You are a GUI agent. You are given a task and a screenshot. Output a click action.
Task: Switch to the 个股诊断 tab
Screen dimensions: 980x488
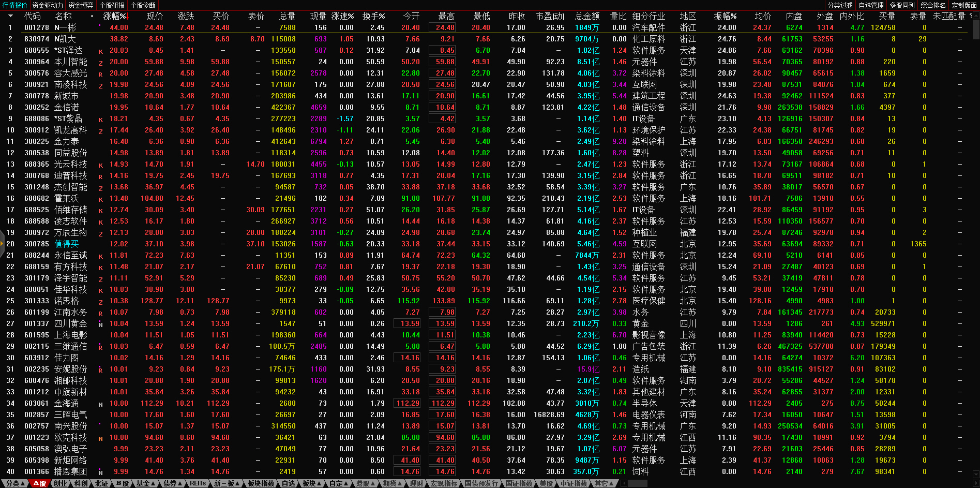coord(143,5)
